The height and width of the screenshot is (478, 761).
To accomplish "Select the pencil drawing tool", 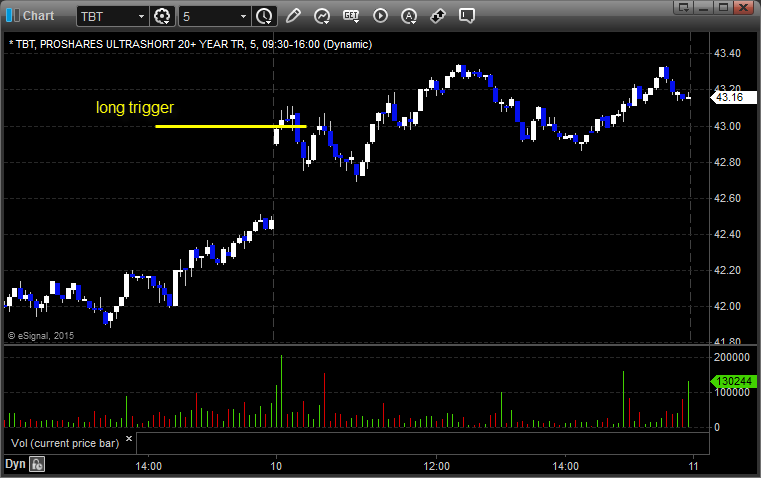I will (293, 16).
